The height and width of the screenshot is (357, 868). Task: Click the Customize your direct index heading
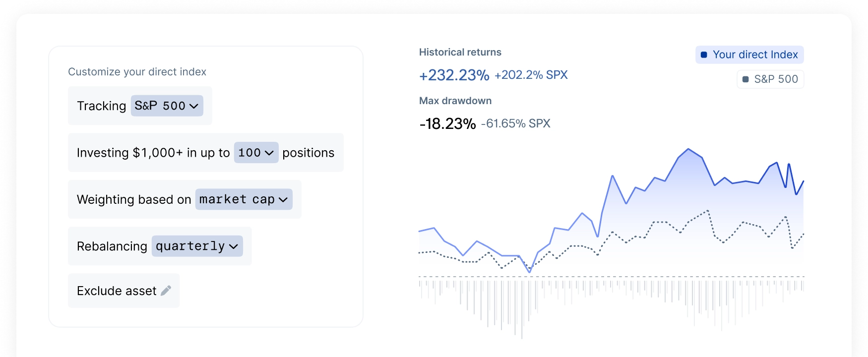pos(137,72)
